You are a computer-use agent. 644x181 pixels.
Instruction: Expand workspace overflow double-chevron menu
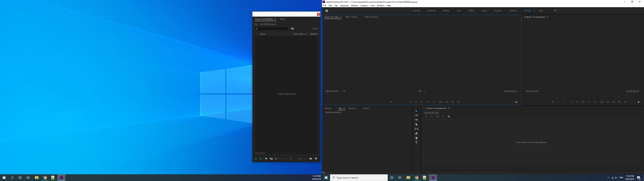(555, 11)
